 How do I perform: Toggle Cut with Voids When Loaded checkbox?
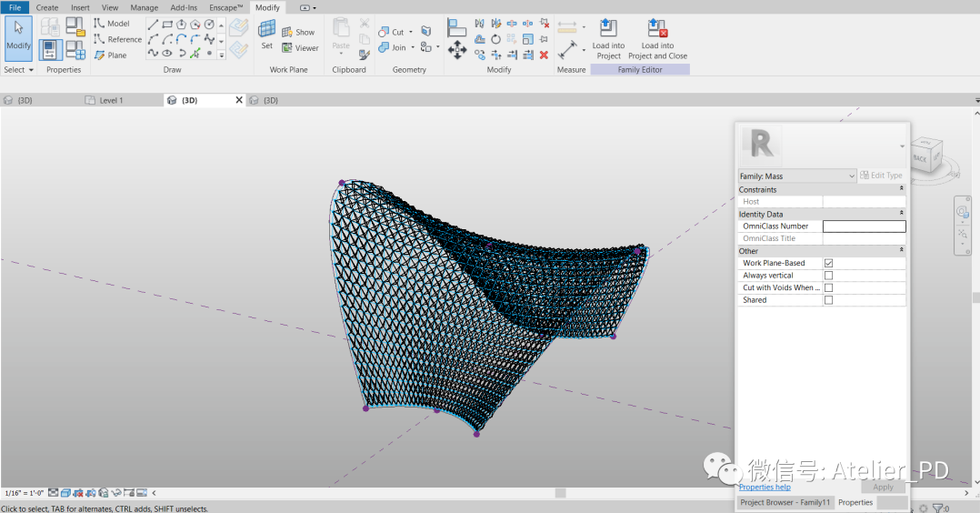829,287
